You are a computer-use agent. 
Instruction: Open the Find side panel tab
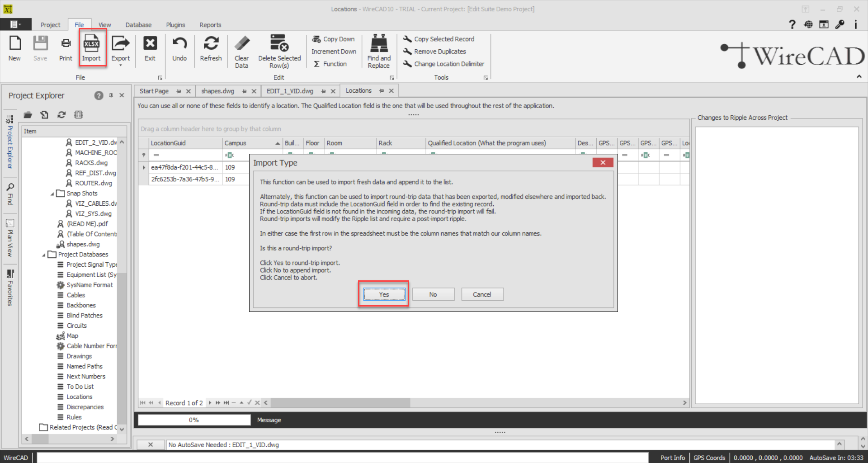(x=10, y=194)
